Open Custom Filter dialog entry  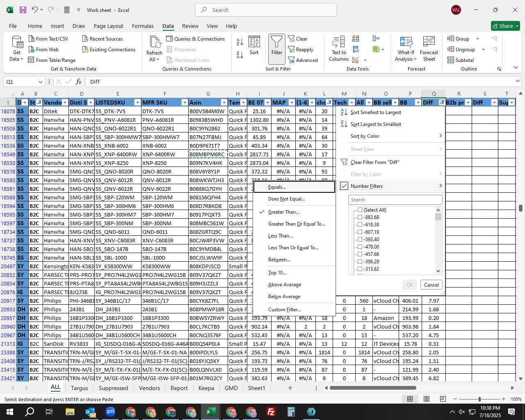coord(294,310)
